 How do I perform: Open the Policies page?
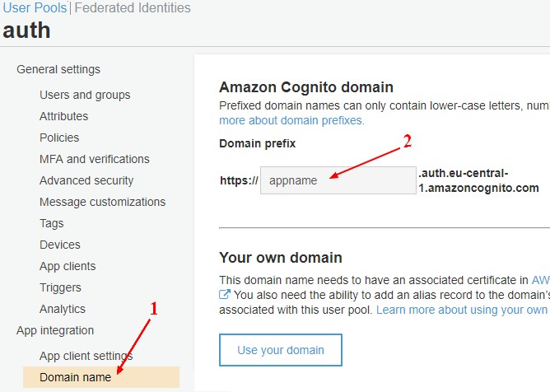[x=59, y=138]
